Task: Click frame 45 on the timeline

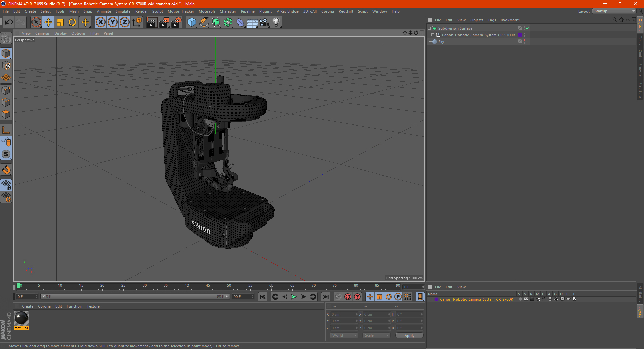Action: pyautogui.click(x=208, y=286)
